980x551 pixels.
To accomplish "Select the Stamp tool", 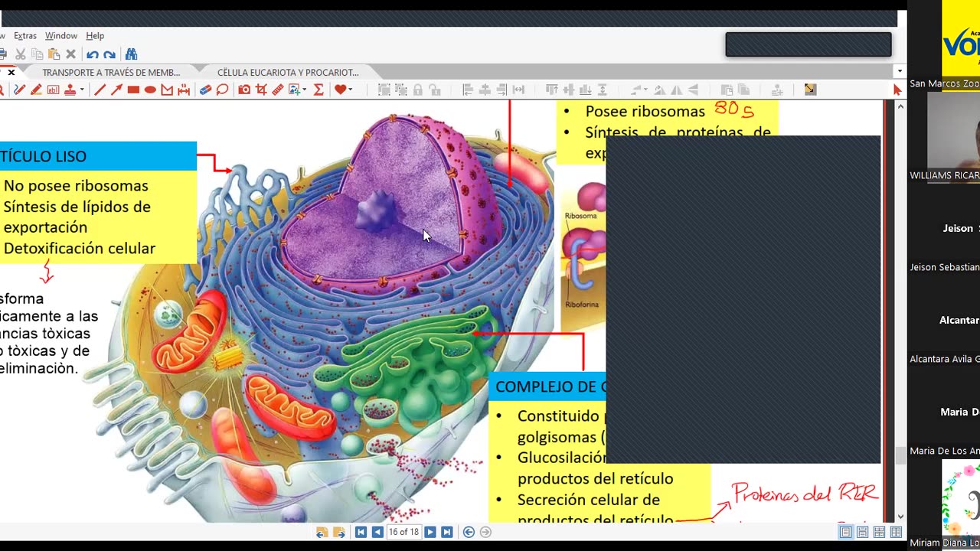I will [x=70, y=90].
